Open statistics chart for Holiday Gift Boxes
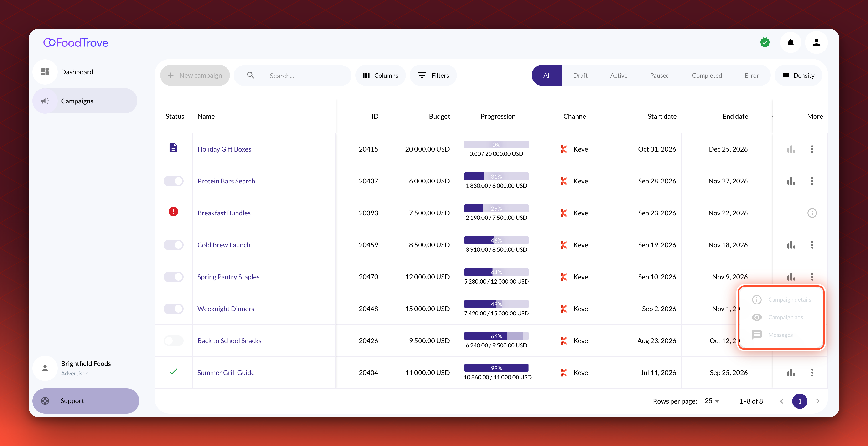 pos(791,149)
